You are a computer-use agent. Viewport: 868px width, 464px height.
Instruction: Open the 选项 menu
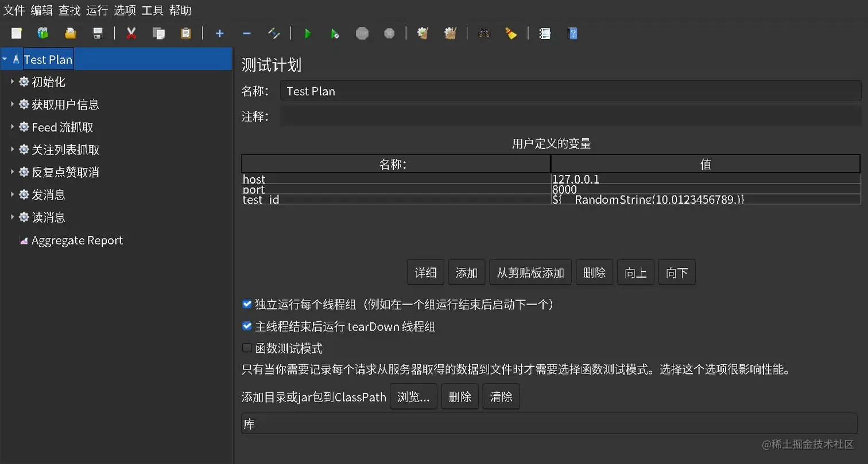pos(124,10)
